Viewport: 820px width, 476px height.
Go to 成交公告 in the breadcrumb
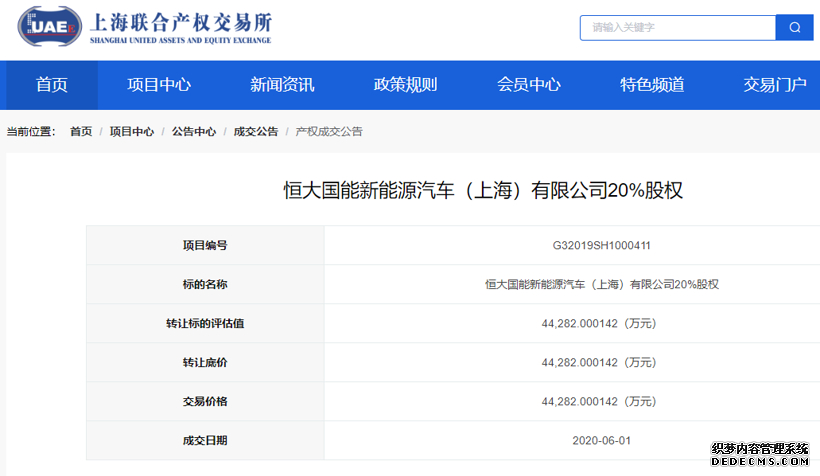pos(256,131)
